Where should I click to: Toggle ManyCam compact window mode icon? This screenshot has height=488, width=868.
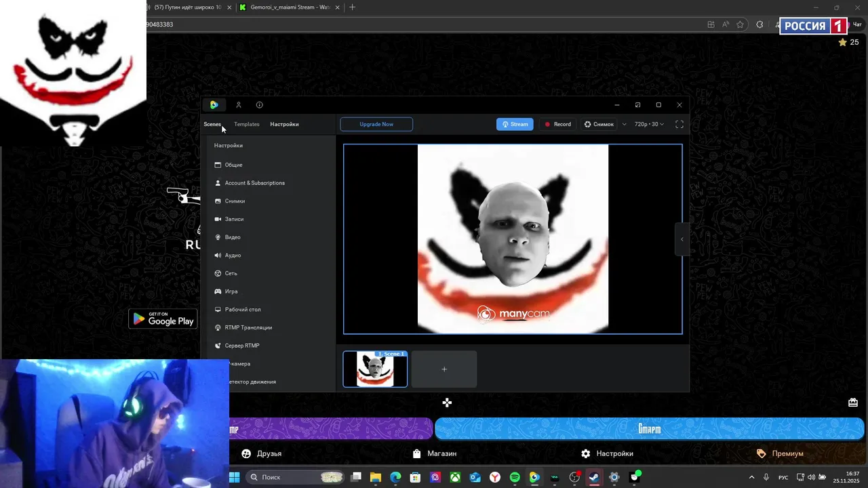tap(637, 105)
